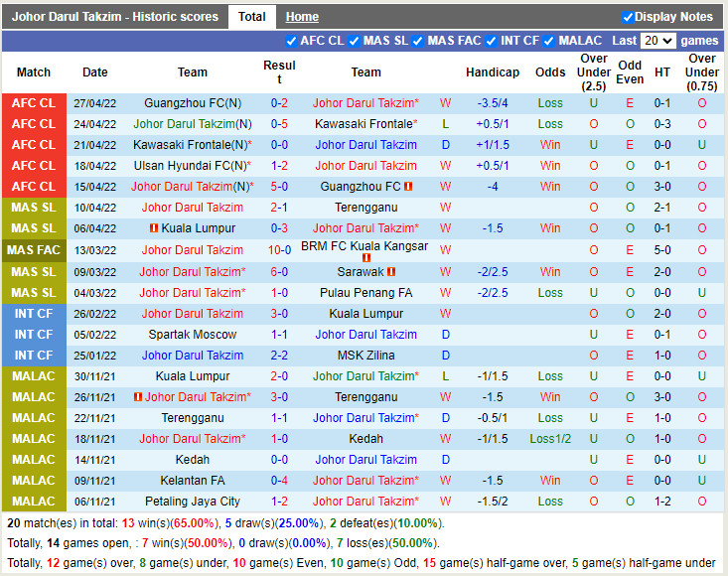Image resolution: width=728 pixels, height=576 pixels.
Task: Toggle the Display Notes checkbox
Action: tap(627, 17)
